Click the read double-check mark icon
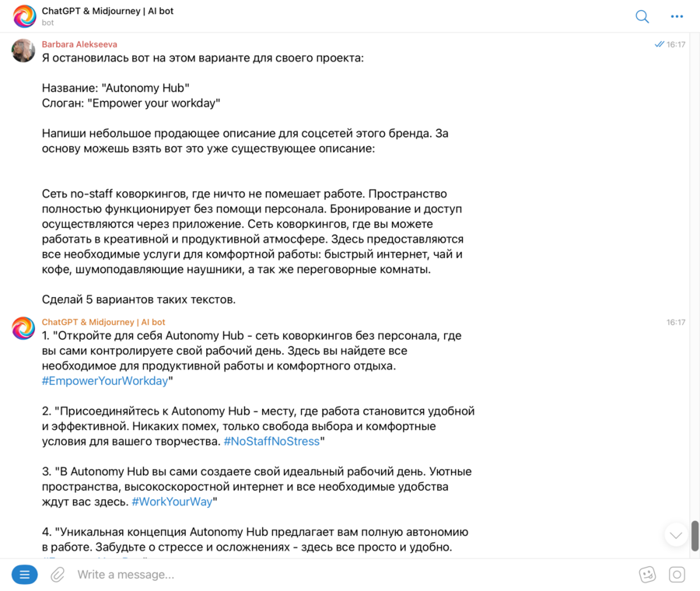 [660, 44]
